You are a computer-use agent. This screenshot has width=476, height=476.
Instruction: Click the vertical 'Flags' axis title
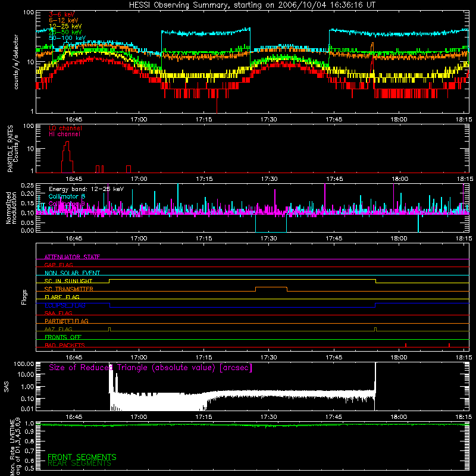pos(24,297)
